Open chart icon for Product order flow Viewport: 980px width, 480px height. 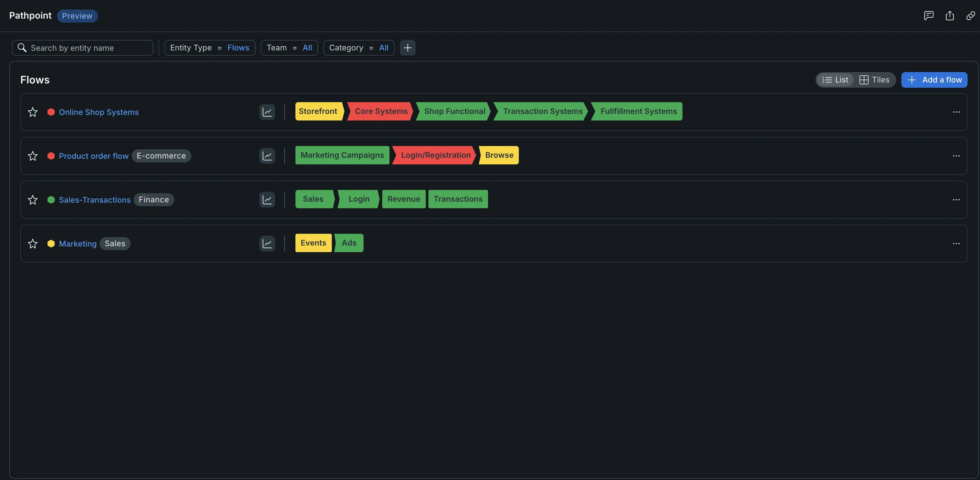coord(267,156)
